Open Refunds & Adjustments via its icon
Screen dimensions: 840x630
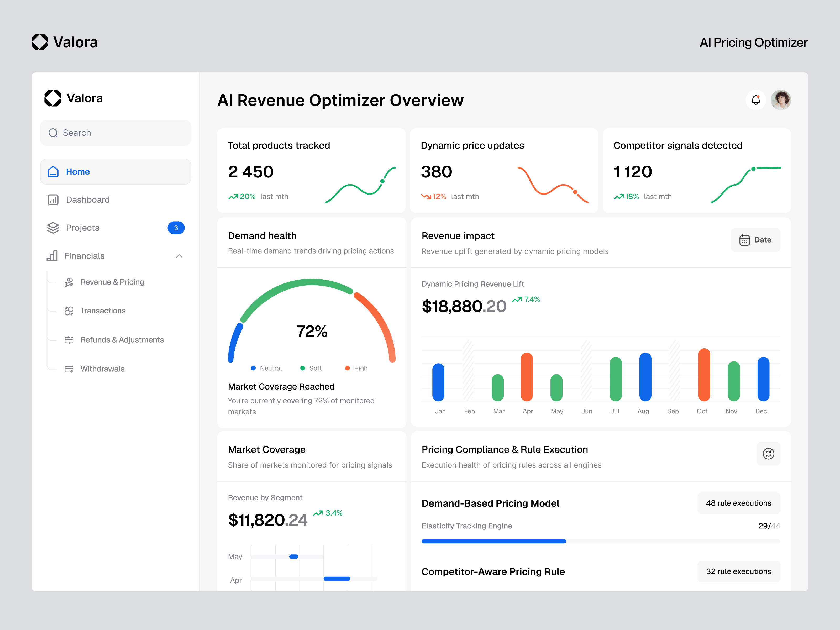pos(69,339)
